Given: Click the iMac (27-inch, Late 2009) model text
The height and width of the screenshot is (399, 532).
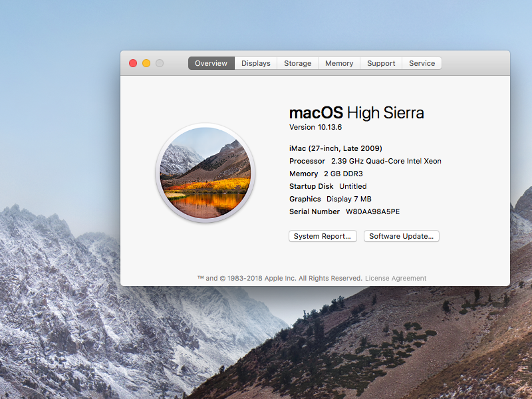Looking at the screenshot, I should pyautogui.click(x=335, y=148).
